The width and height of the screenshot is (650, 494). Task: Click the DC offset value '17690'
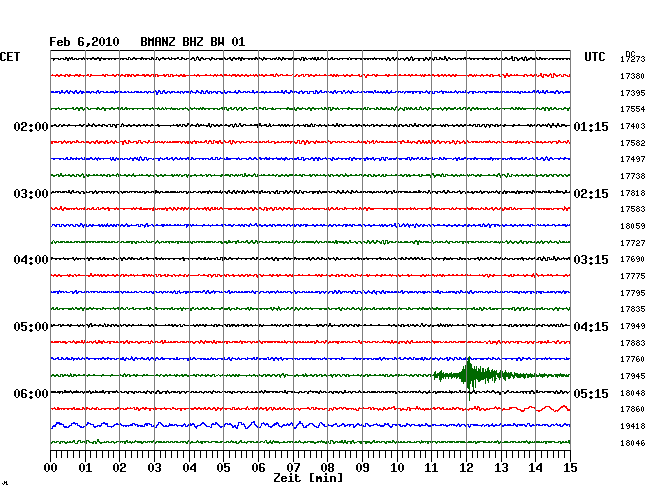click(633, 259)
